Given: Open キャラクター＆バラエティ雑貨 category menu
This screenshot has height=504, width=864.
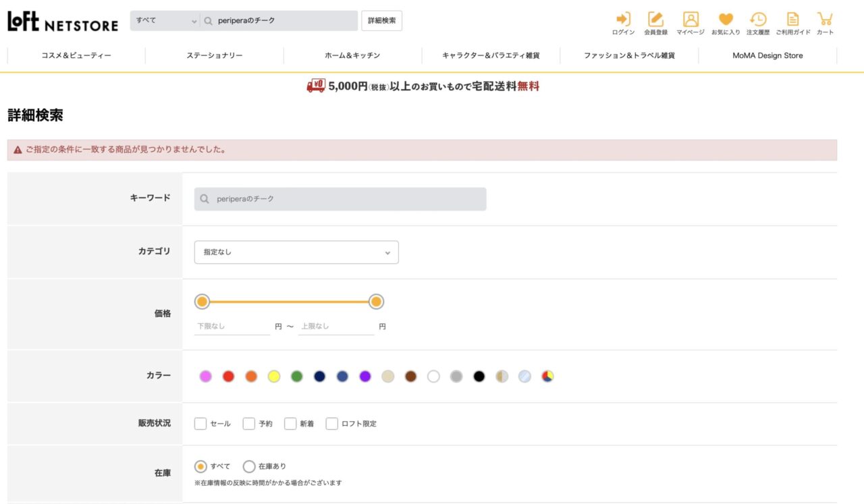Looking at the screenshot, I should pos(491,55).
